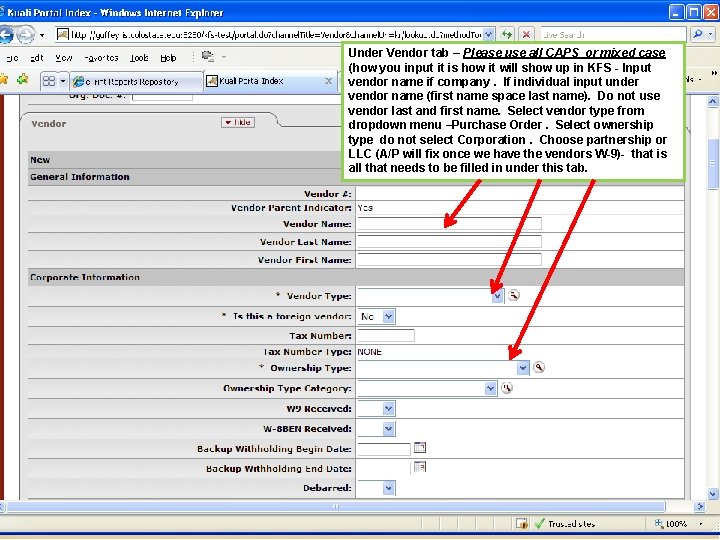Open the Backup Withholding End Date calendar
The image size is (720, 540).
click(420, 467)
